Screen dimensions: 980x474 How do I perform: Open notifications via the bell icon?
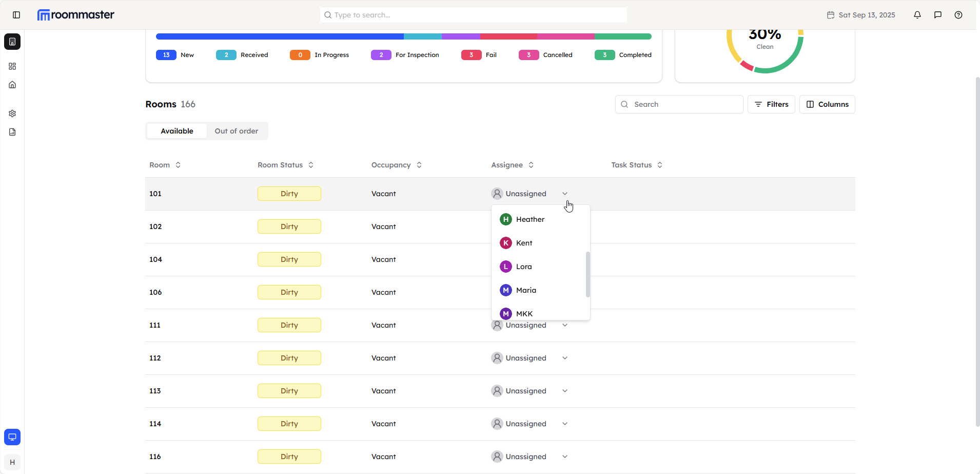click(917, 15)
